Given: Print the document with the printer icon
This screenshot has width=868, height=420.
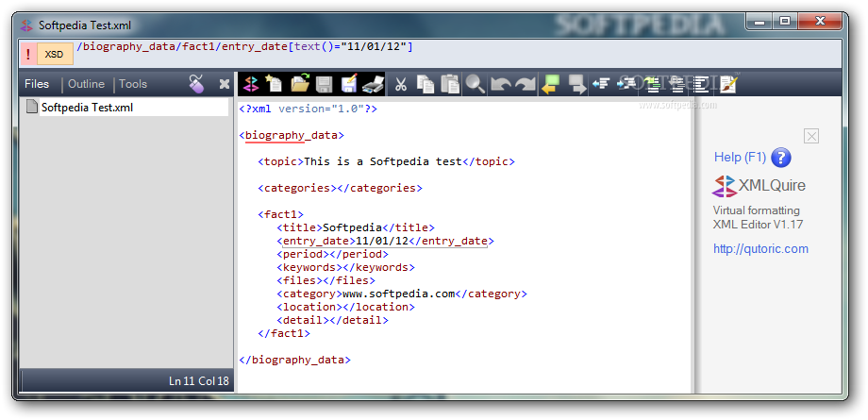Looking at the screenshot, I should click(x=374, y=84).
